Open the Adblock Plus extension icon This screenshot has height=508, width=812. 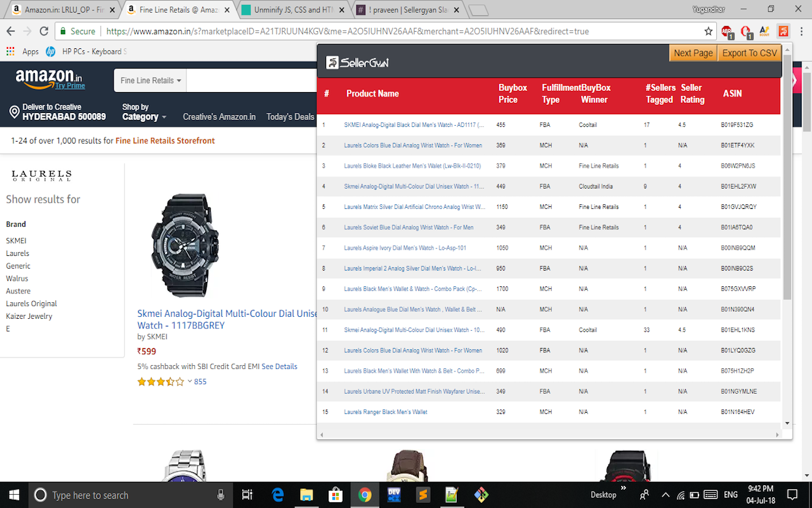[727, 31]
